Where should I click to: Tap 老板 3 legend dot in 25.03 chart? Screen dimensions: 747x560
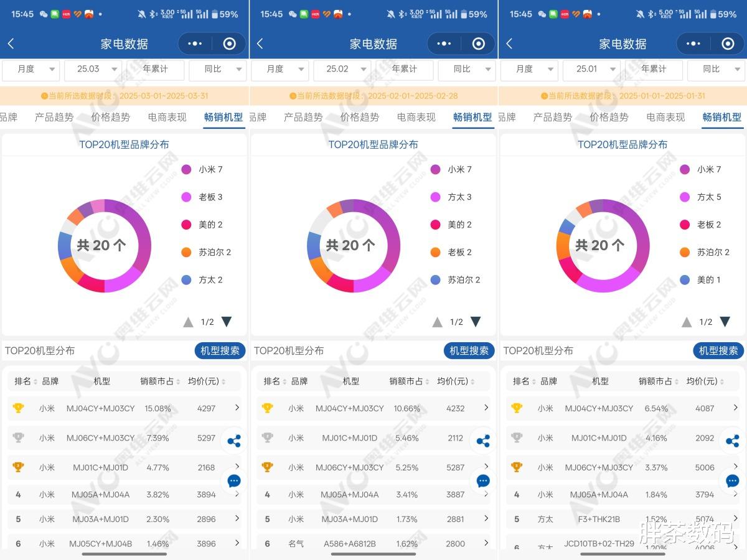[187, 197]
